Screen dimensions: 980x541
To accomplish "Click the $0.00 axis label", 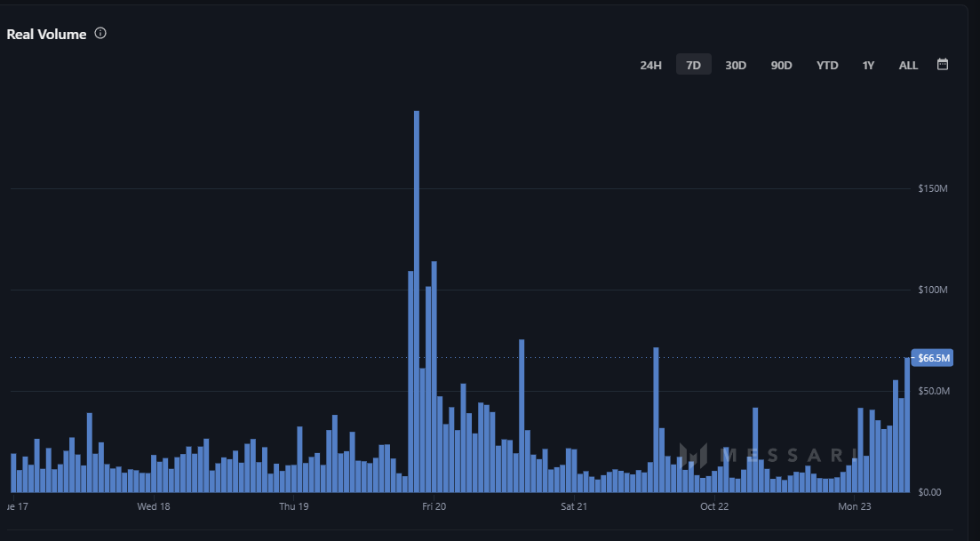I will [929, 491].
